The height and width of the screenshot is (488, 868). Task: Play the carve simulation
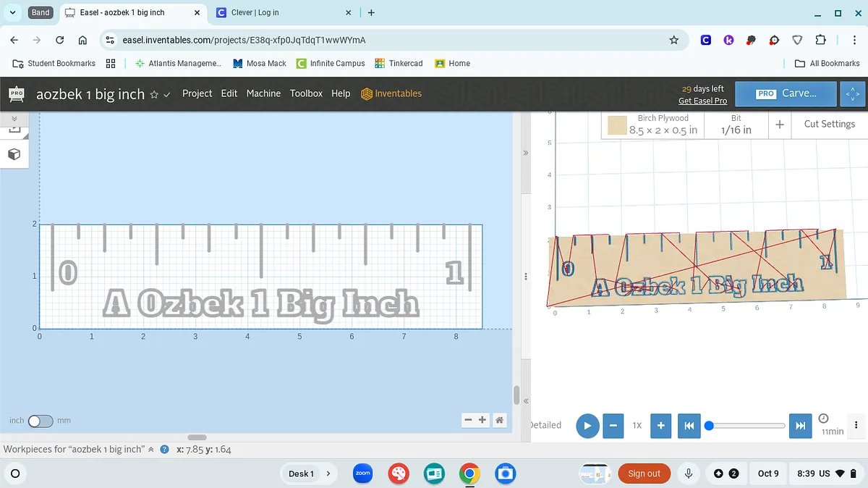[x=587, y=426]
